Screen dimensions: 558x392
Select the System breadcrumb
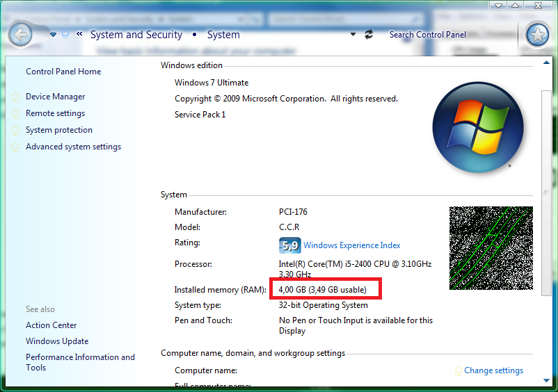tap(223, 35)
